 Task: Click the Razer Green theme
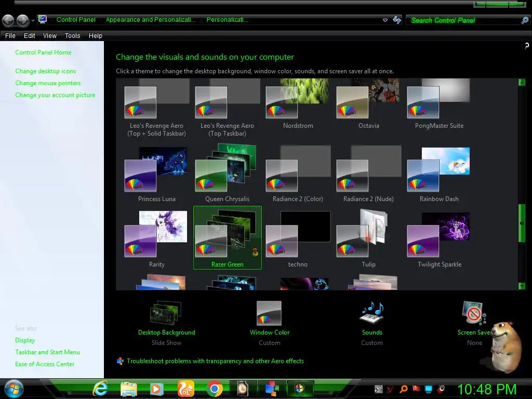(x=228, y=237)
